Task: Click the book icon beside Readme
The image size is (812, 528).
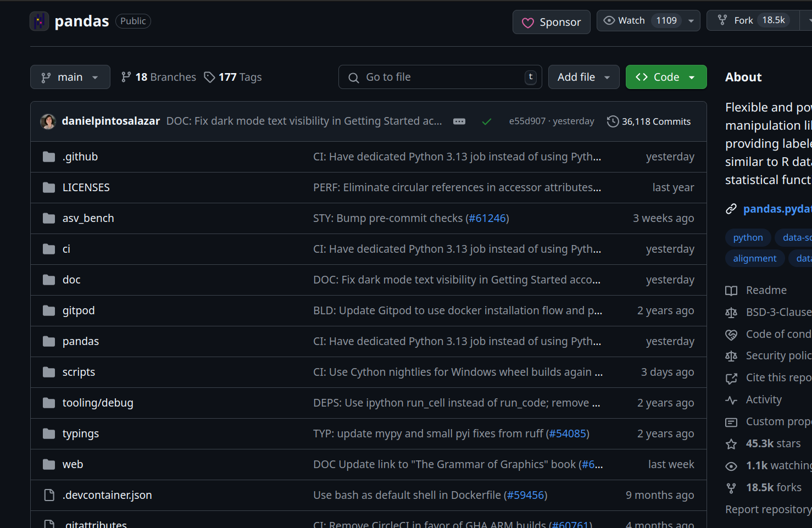Action: [731, 291]
